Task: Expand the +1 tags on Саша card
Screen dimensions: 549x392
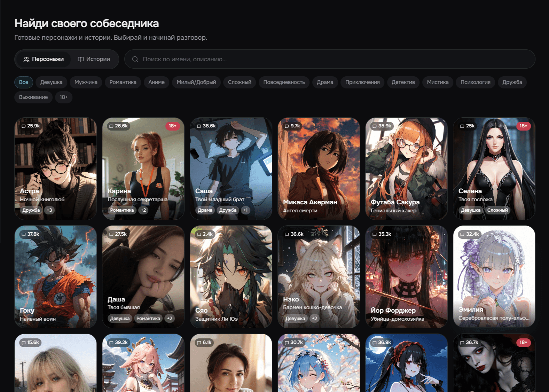Action: (x=246, y=210)
